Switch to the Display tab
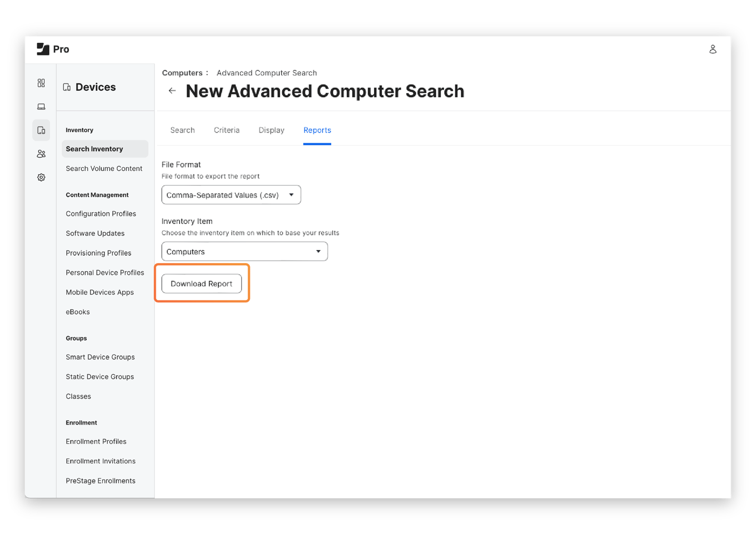This screenshot has width=756, height=540. pyautogui.click(x=271, y=130)
